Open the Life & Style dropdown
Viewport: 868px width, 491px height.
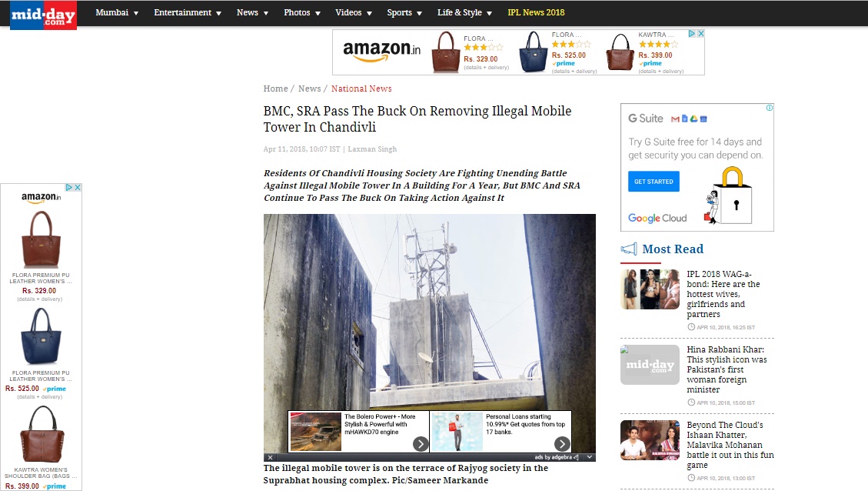pyautogui.click(x=464, y=12)
